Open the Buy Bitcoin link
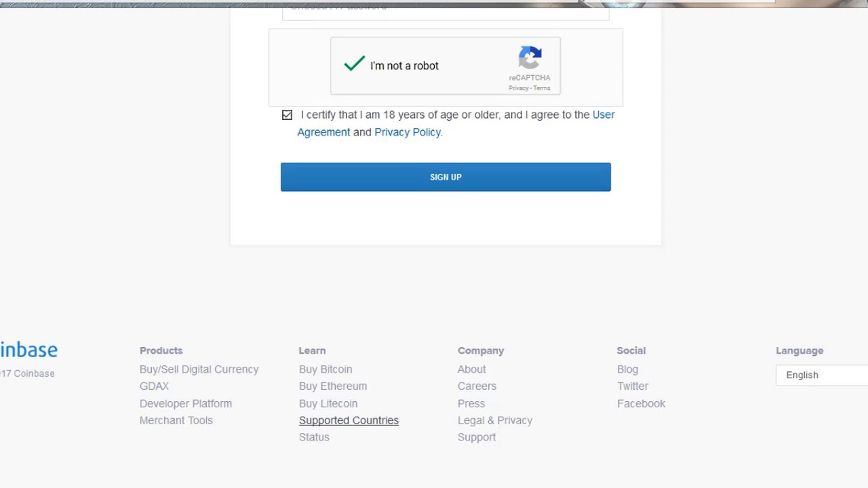 (x=325, y=369)
